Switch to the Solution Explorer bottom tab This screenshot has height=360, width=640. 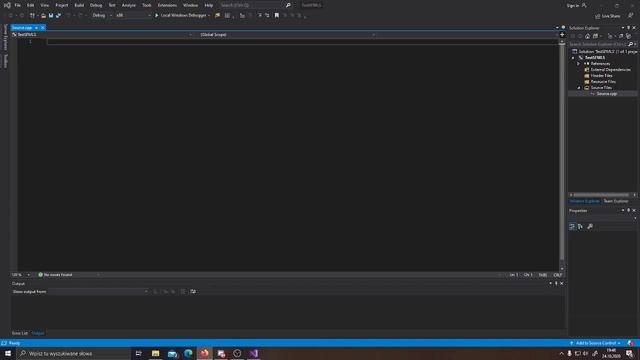[x=584, y=201]
